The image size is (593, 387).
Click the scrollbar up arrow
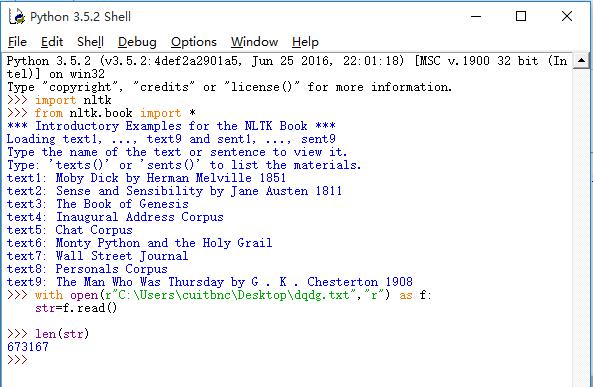tap(582, 61)
